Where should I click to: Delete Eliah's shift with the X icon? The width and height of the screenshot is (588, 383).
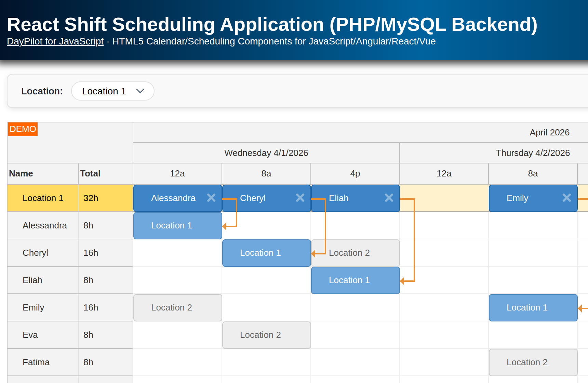[389, 198]
